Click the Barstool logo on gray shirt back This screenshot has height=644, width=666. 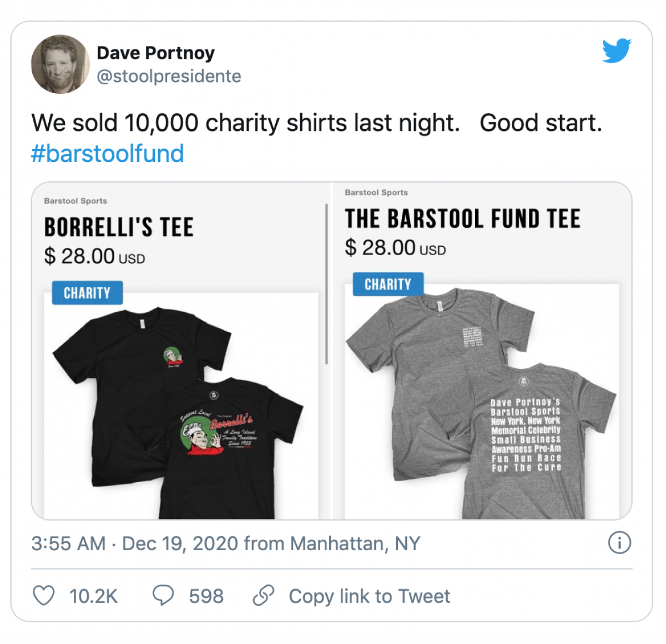[x=523, y=382]
